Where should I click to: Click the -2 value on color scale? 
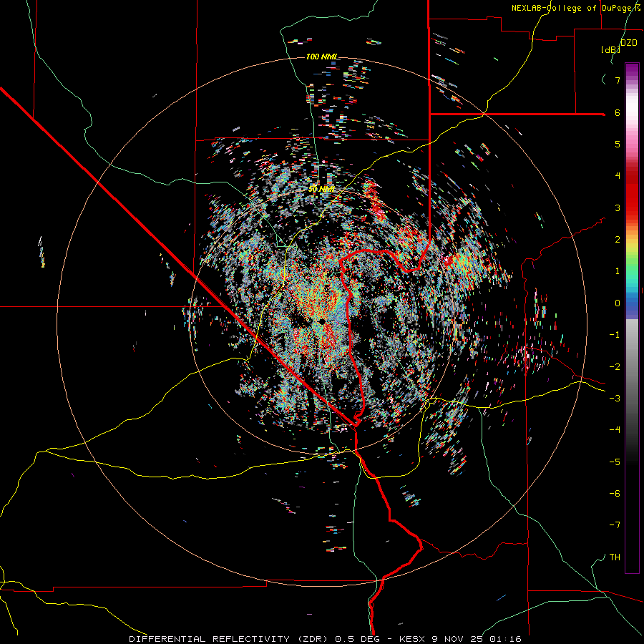(x=615, y=366)
